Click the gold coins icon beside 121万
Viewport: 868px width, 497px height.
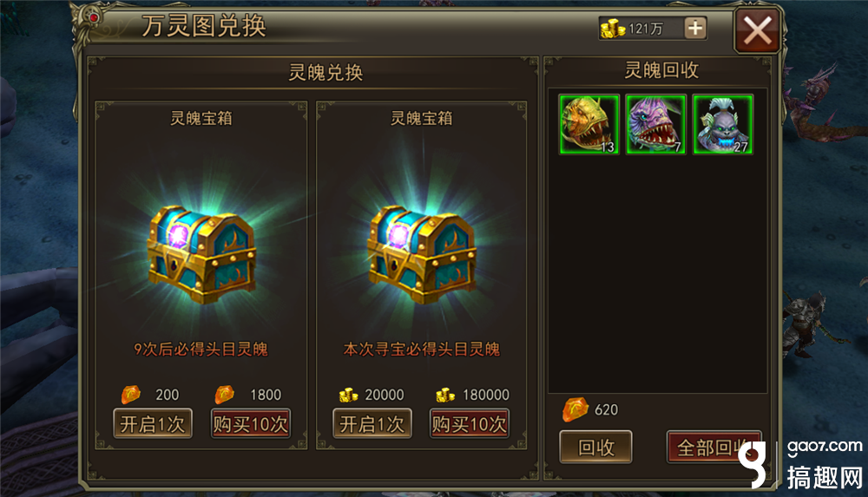tap(613, 29)
